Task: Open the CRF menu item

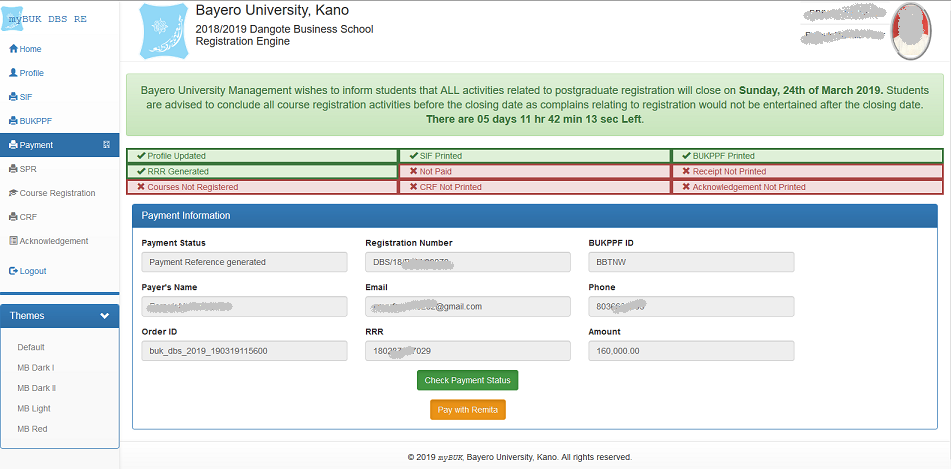Action: pos(28,217)
